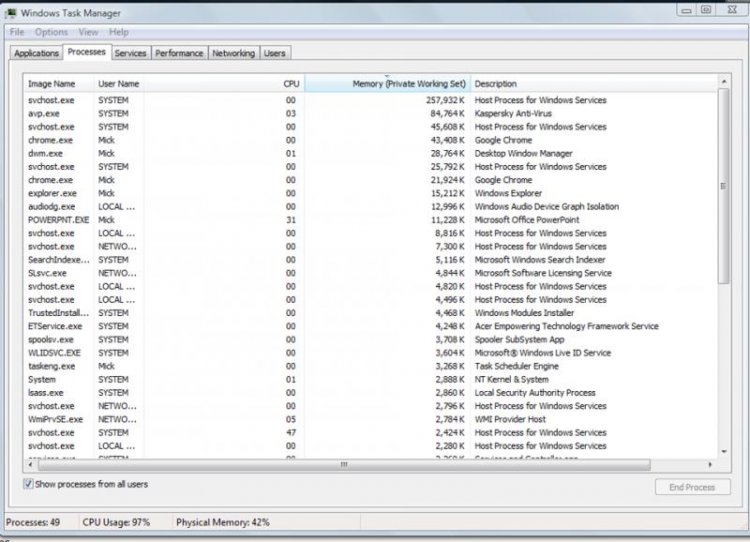This screenshot has width=750, height=542.
Task: Click the End Process button
Action: click(692, 487)
